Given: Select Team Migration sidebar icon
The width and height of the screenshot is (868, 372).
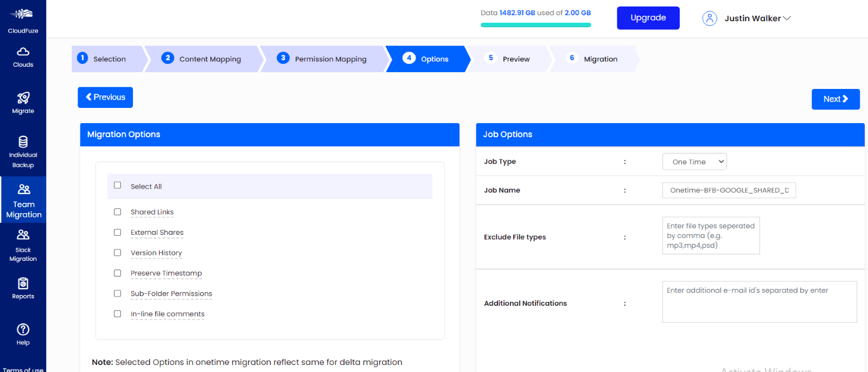Looking at the screenshot, I should (24, 189).
